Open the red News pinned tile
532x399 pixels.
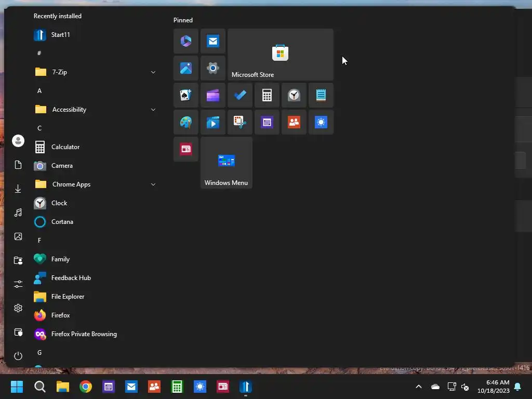click(186, 149)
